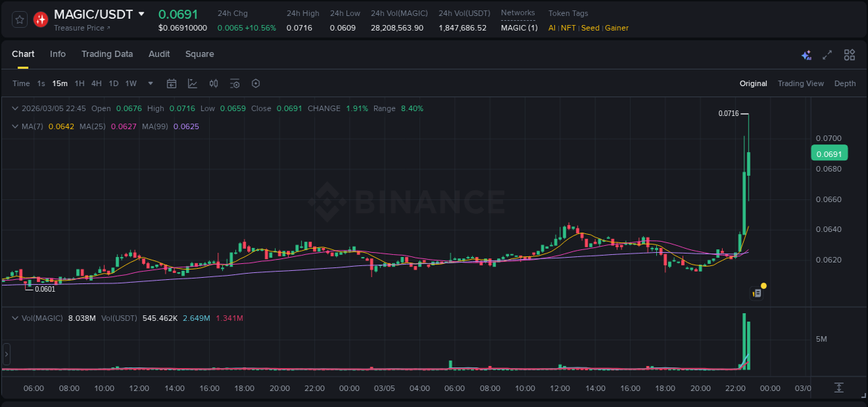The height and width of the screenshot is (407, 868).
Task: Open the MAGIC/USDT pair dropdown
Action: [143, 13]
